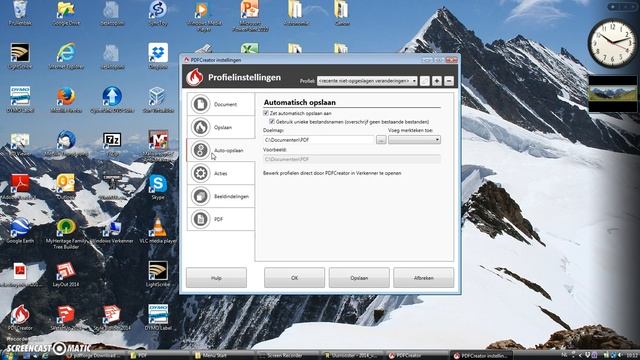Select the Windows Media Player desktop icon

pyautogui.click(x=204, y=16)
